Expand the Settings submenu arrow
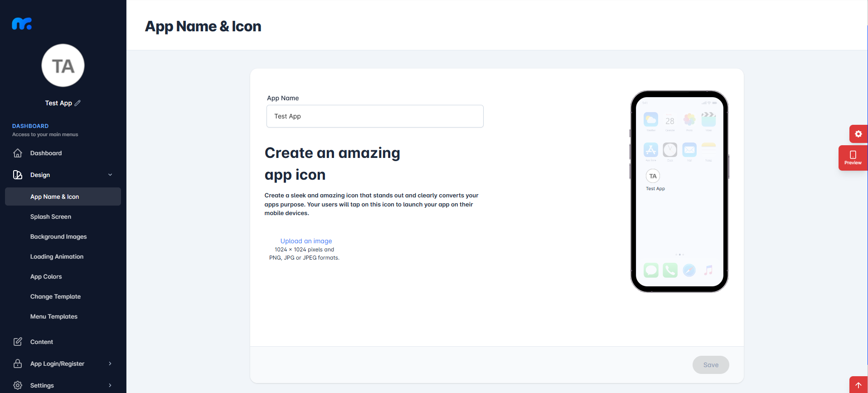The width and height of the screenshot is (868, 393). (110, 385)
